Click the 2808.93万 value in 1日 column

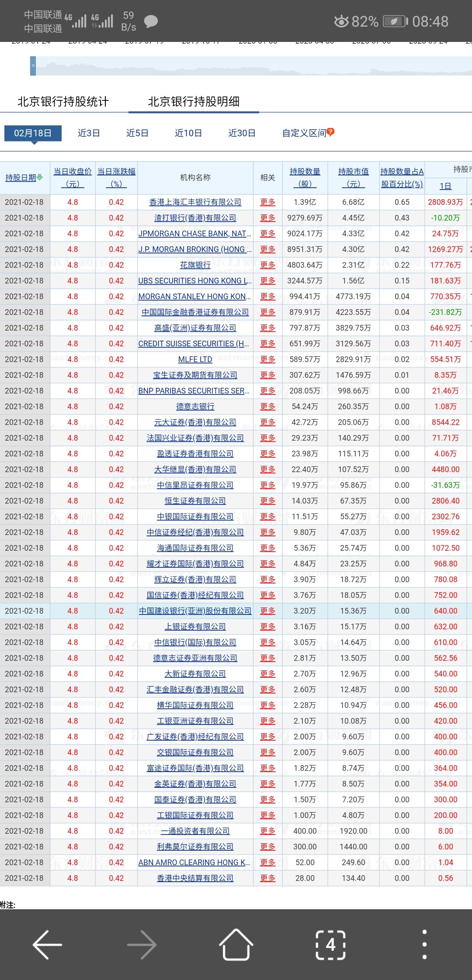pos(445,202)
